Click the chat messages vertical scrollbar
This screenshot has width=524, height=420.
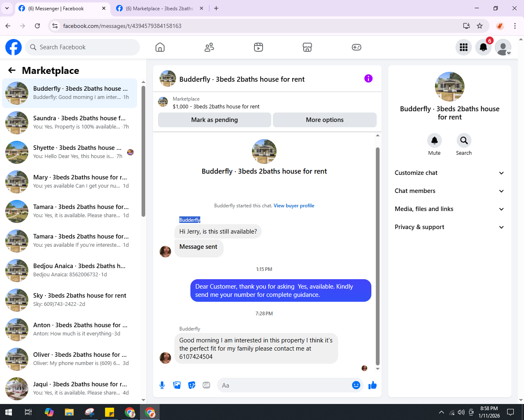click(x=378, y=256)
